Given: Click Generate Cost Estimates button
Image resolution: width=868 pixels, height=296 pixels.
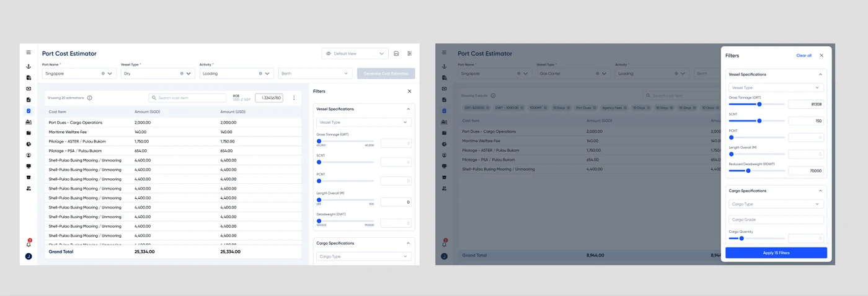Looking at the screenshot, I should pos(386,74).
